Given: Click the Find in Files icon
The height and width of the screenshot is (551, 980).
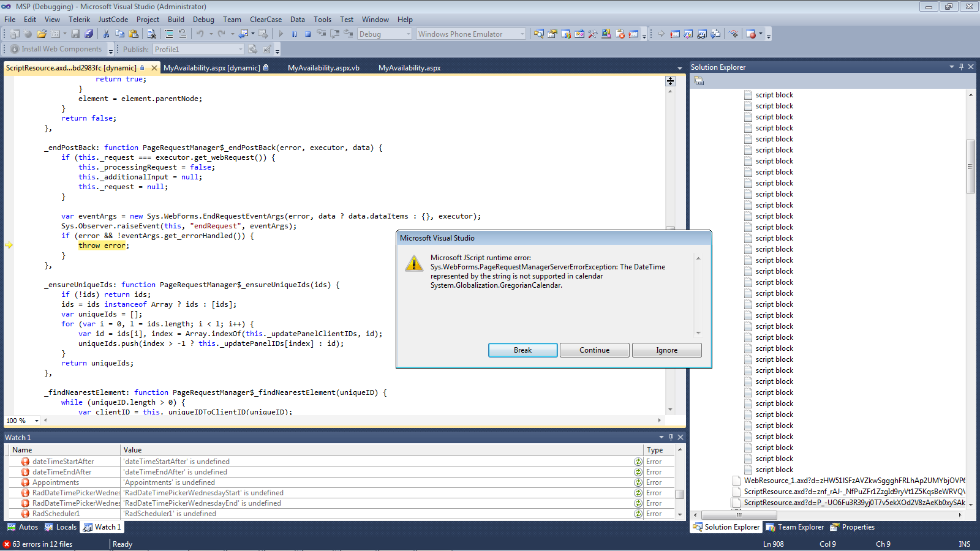Looking at the screenshot, I should [x=151, y=34].
